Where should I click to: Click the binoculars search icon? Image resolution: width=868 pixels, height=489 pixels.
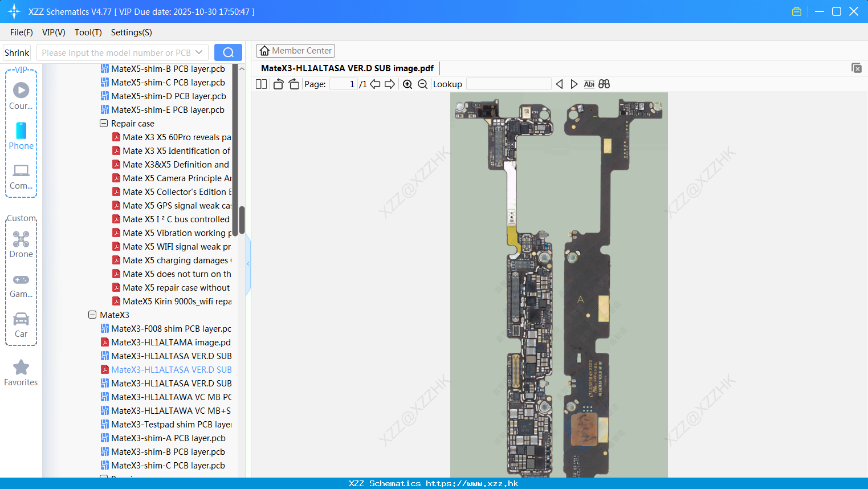[x=604, y=84]
